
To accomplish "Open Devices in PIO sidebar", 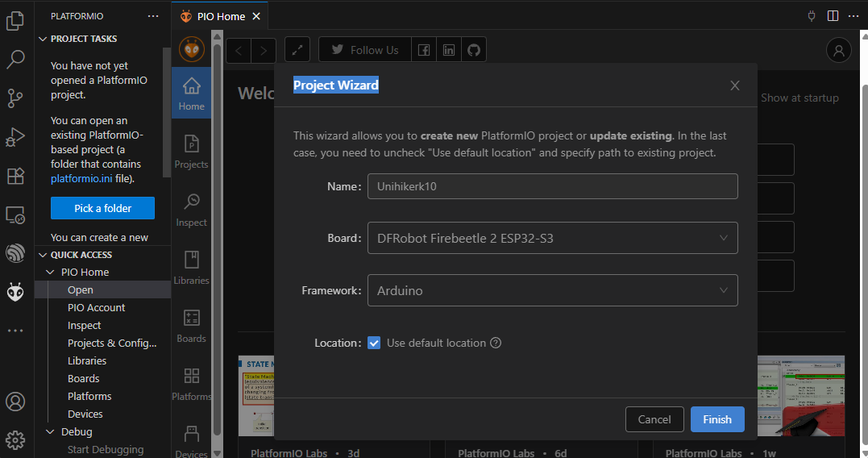I will point(192,441).
